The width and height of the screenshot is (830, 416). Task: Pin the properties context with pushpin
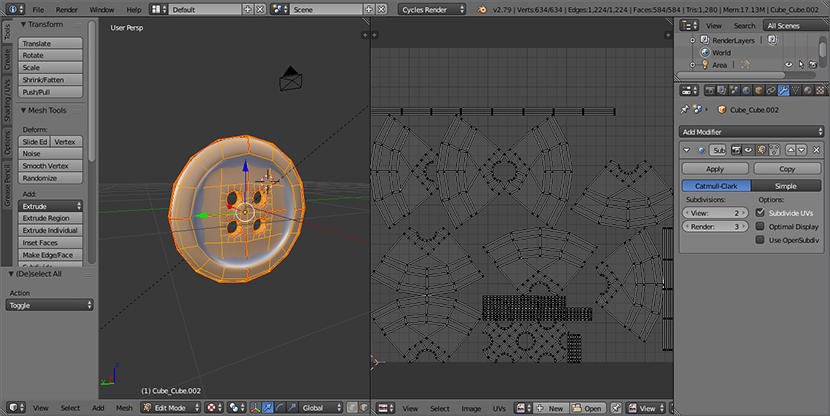684,110
